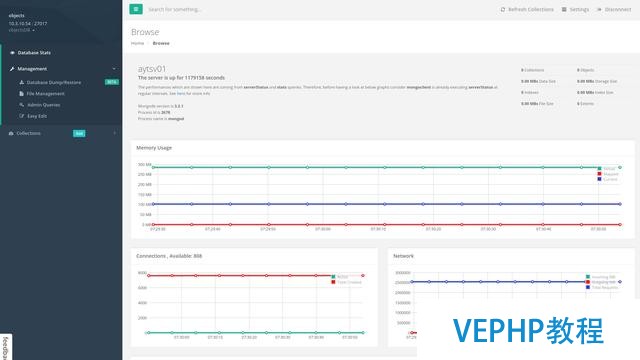Open the feedback tab at bottom left

click(5, 347)
